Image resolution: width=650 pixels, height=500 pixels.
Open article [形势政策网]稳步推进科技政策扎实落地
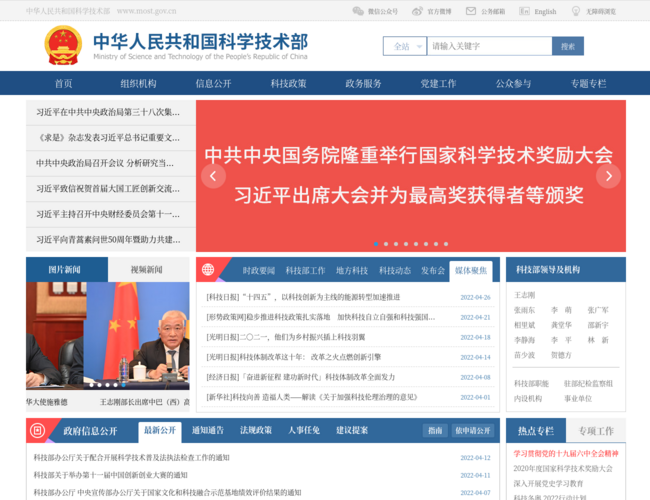coord(320,317)
